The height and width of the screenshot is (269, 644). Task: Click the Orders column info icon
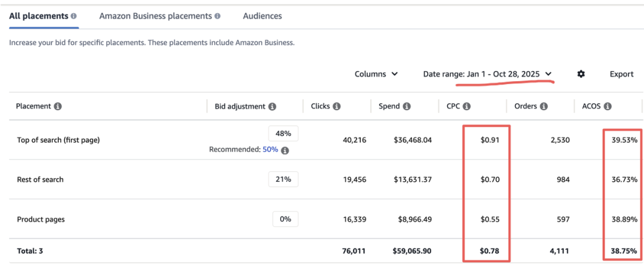543,106
